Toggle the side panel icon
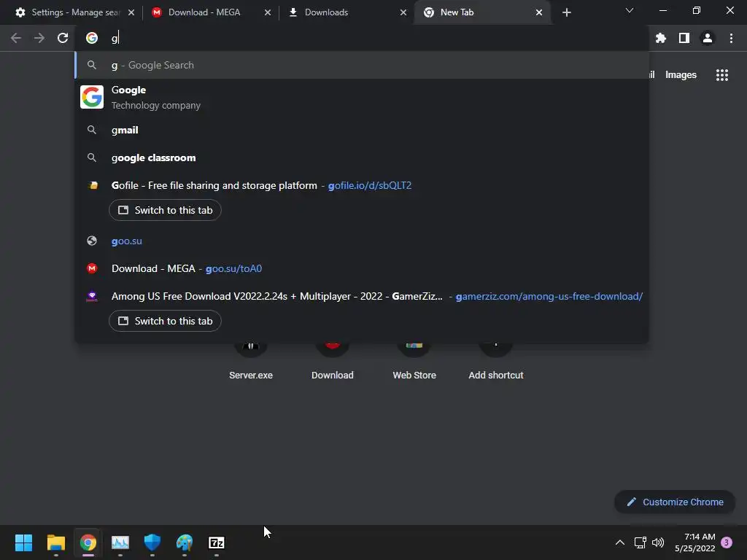The image size is (747, 560). click(684, 38)
